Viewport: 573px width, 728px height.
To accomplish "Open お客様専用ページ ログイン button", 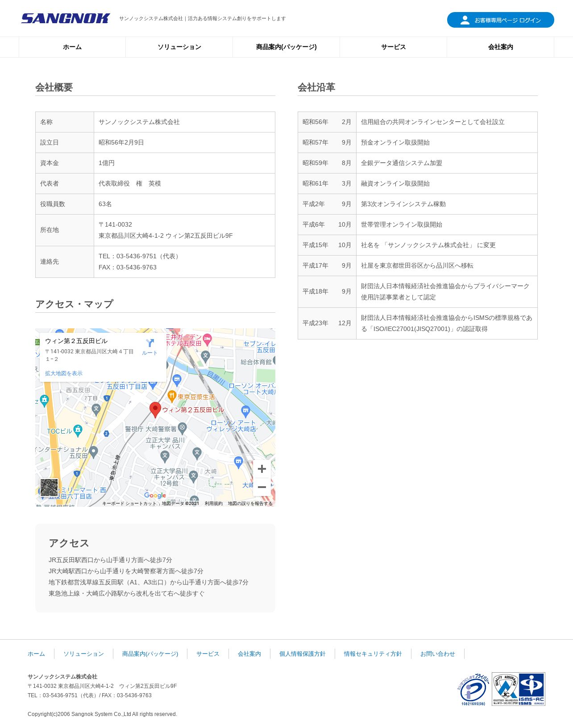I will (501, 20).
